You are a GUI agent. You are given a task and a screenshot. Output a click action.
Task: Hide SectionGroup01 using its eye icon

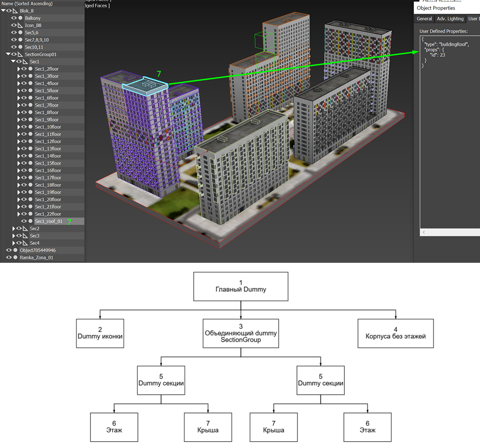14,54
